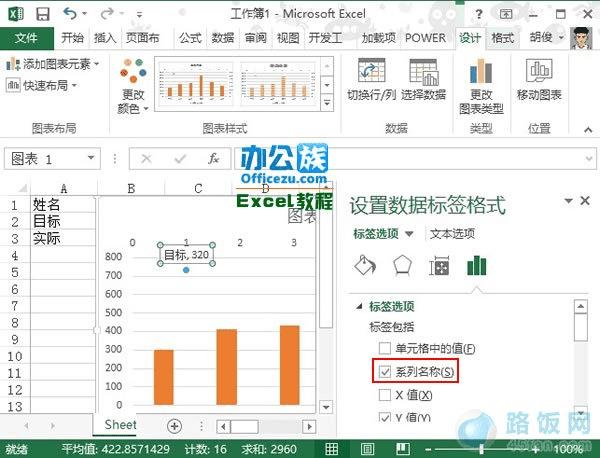Click the 100% zoom level
This screenshot has width=600, height=458.
568,449
